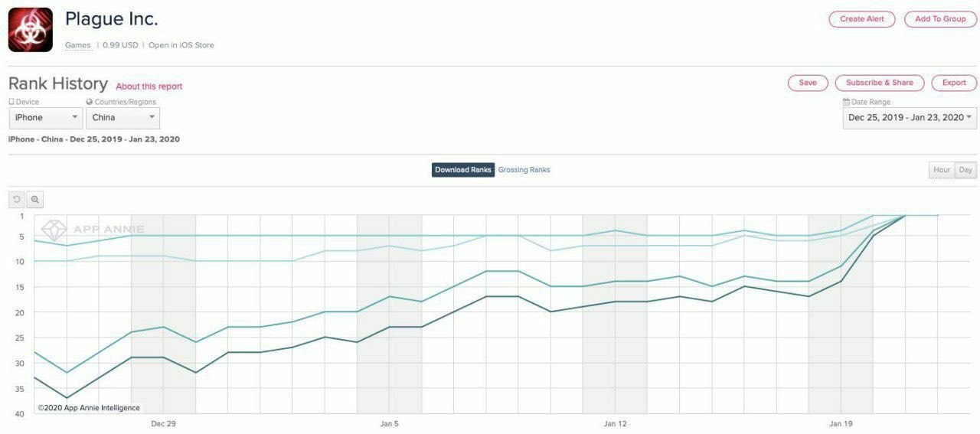Screen dimensions: 980x434
Task: Open Subscribe & Share options
Action: (880, 83)
